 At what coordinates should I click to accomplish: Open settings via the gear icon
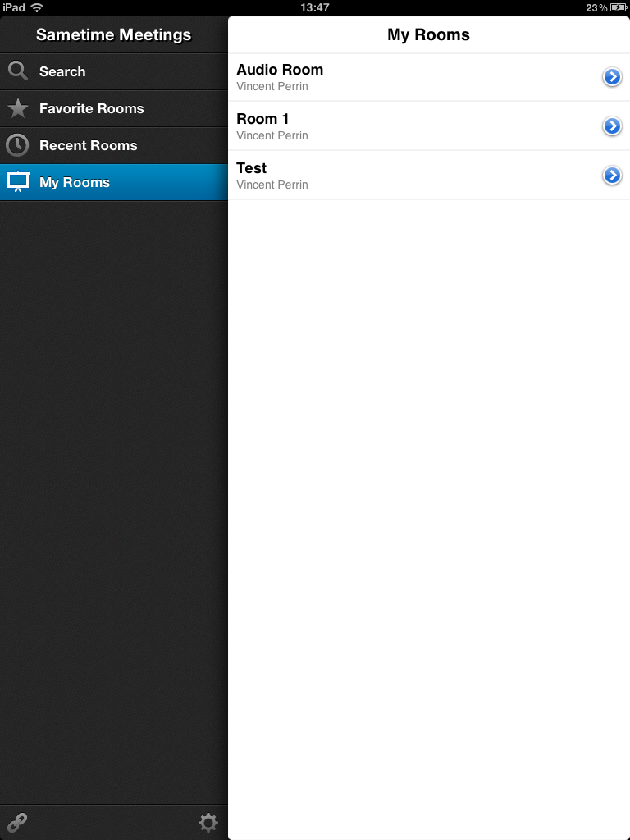tap(208, 822)
